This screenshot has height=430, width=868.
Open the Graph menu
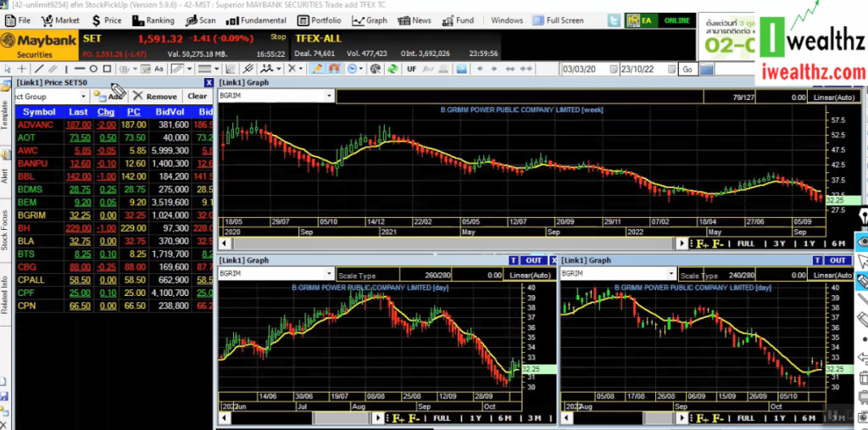coord(370,20)
